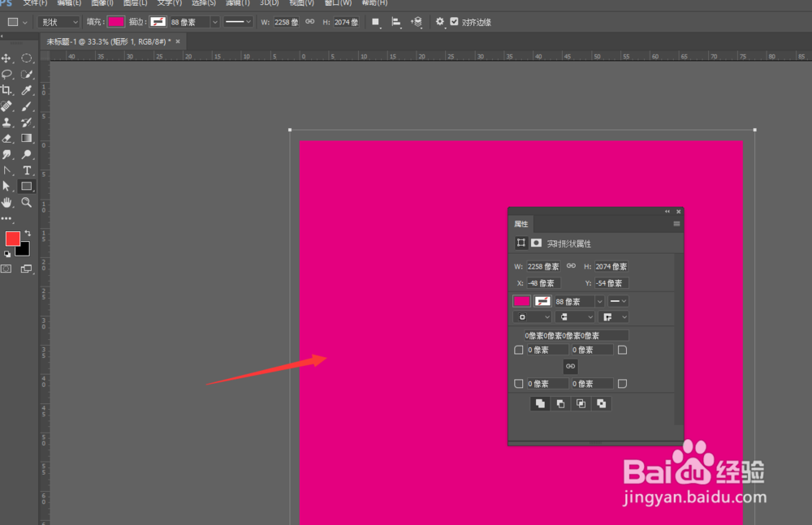Open the stroke line cap dropdown

575,316
